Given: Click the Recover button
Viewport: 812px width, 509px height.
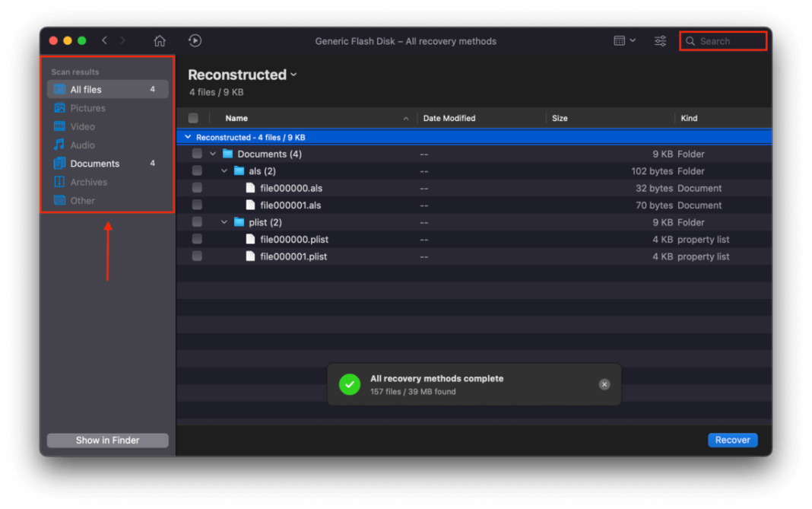Looking at the screenshot, I should (732, 440).
